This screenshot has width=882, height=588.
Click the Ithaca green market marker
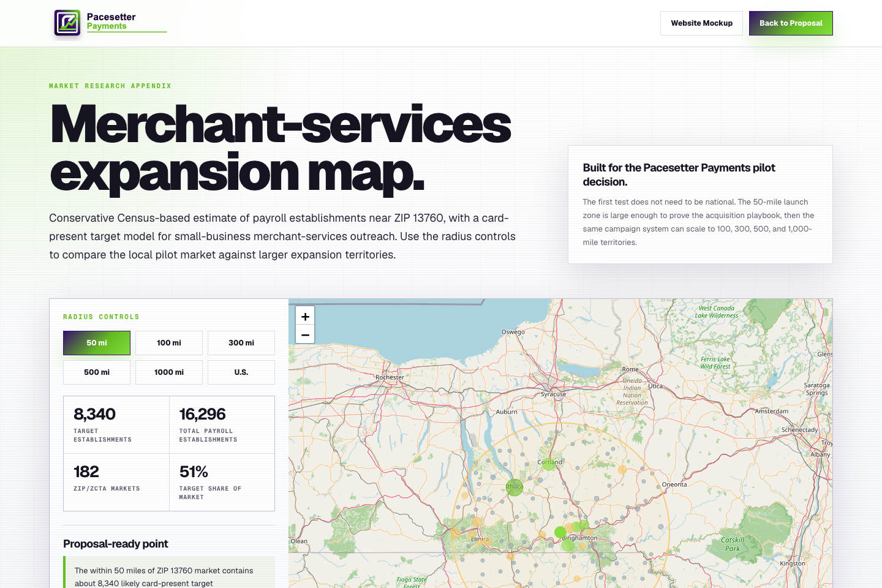[x=514, y=487]
